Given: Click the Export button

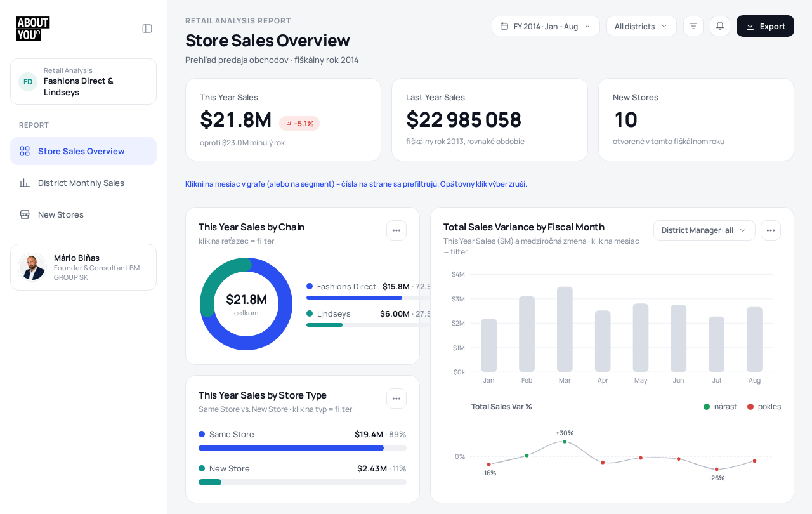Looking at the screenshot, I should pyautogui.click(x=765, y=26).
